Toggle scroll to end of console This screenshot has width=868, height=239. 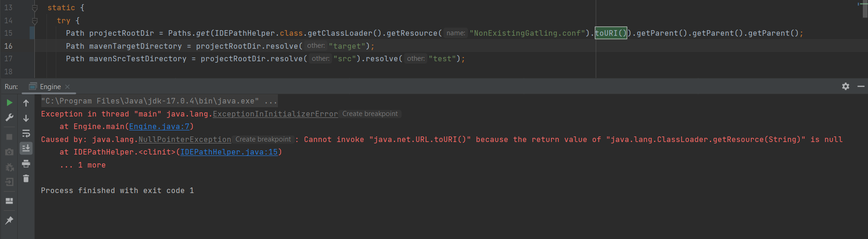(x=26, y=148)
